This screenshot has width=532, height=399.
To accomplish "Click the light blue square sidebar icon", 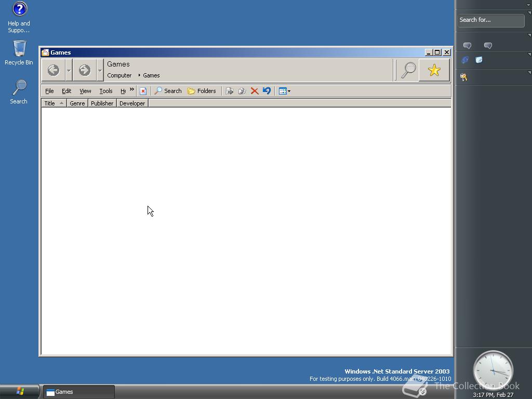I will (478, 60).
